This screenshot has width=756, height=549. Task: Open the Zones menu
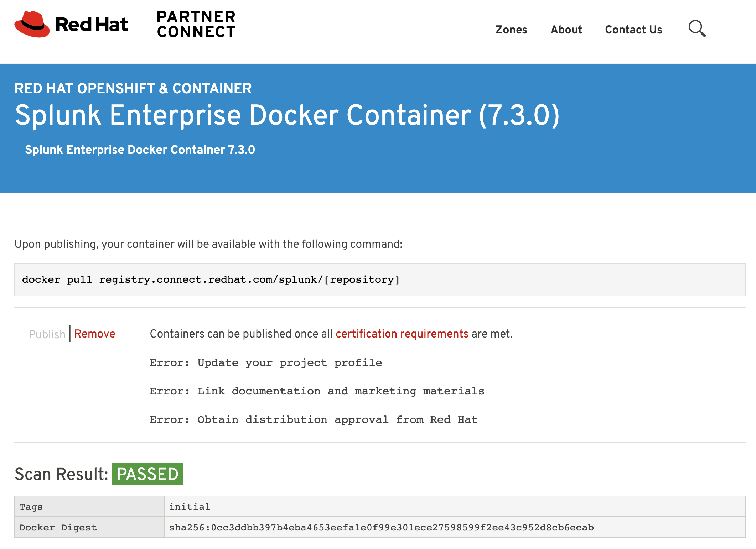[x=511, y=30]
